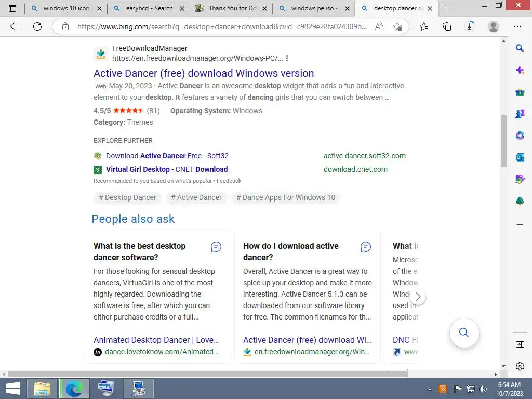
Task: Open sidebar settings gear icon
Action: click(x=520, y=366)
